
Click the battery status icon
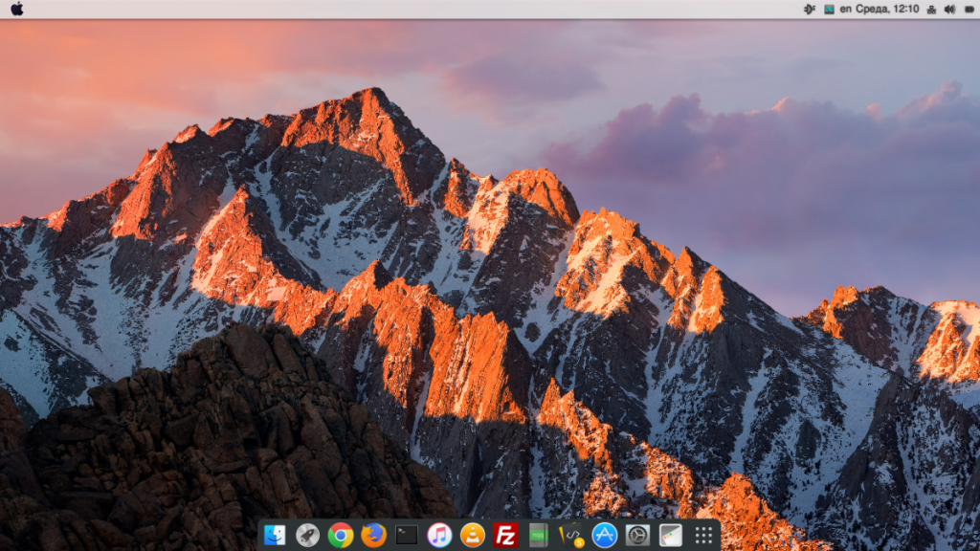(969, 10)
